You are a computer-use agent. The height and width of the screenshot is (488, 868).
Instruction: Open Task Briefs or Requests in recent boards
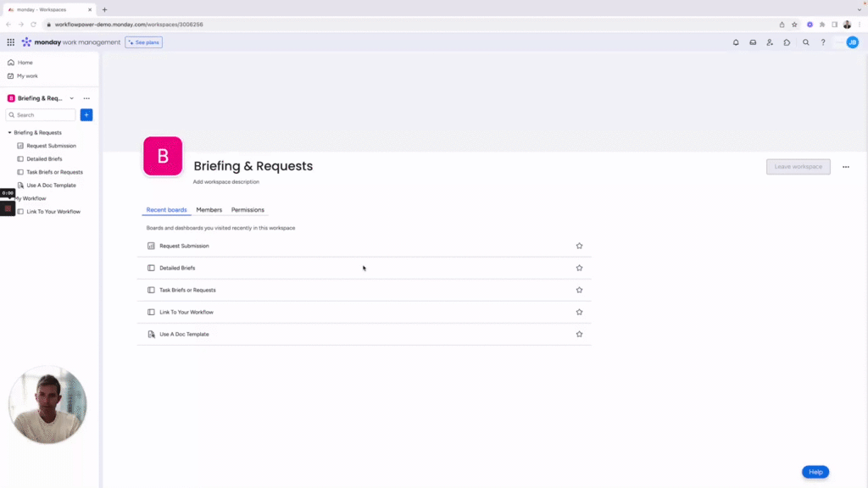[187, 290]
